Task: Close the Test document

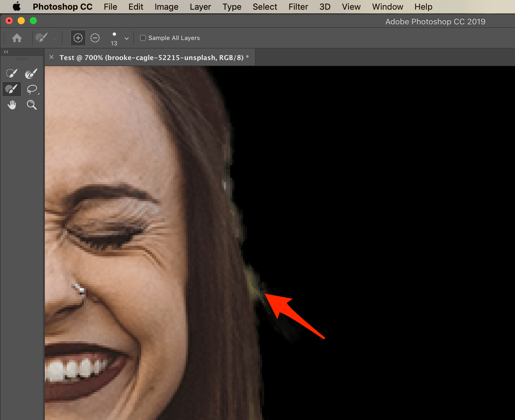Action: point(51,57)
